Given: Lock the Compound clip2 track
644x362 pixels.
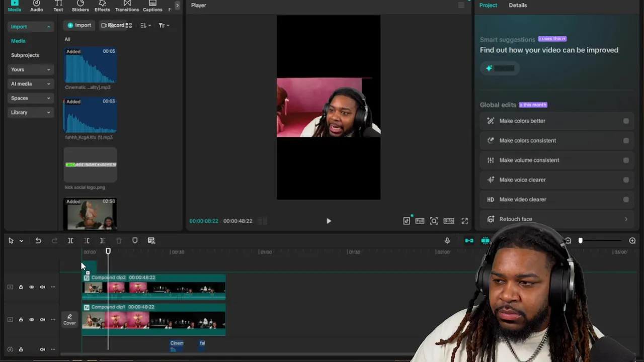Looking at the screenshot, I should 21,287.
